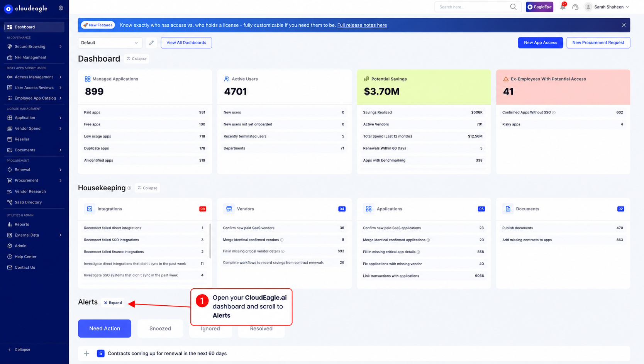Click the Reports chart icon in sidebar
This screenshot has width=644, height=364.
tap(10, 224)
